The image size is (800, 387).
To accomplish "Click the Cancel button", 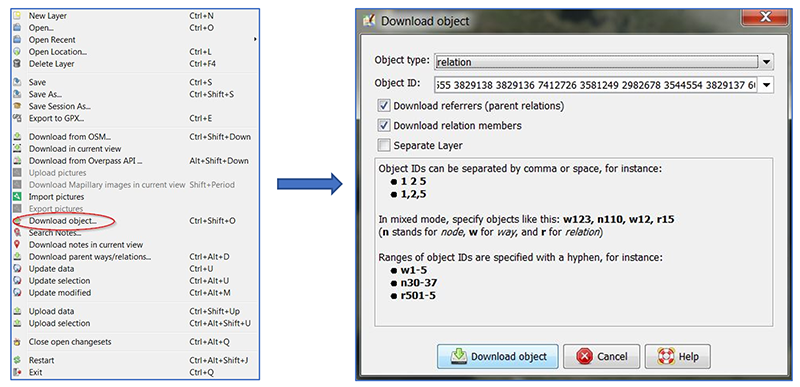I will pyautogui.click(x=601, y=356).
